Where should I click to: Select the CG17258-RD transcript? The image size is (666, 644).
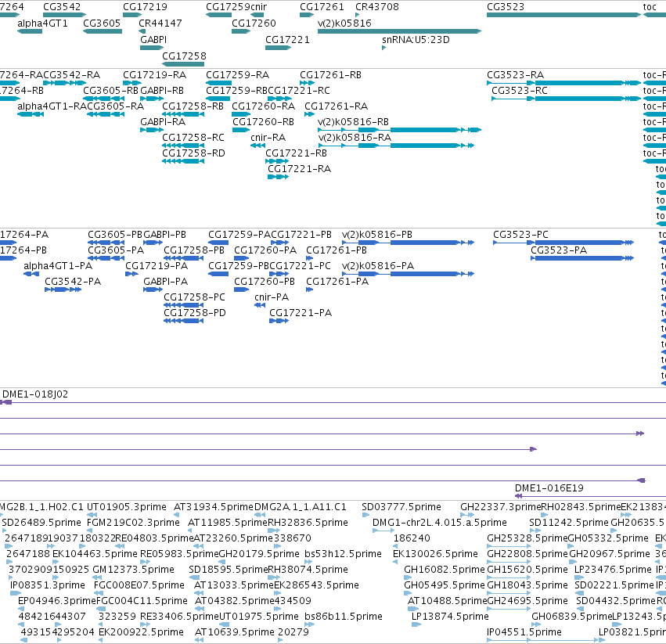click(x=183, y=161)
